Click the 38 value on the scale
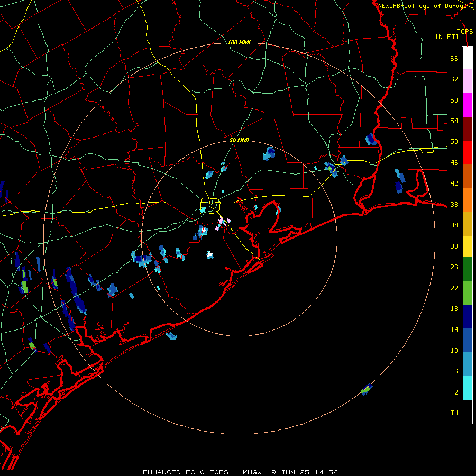476x476 pixels. (x=454, y=204)
